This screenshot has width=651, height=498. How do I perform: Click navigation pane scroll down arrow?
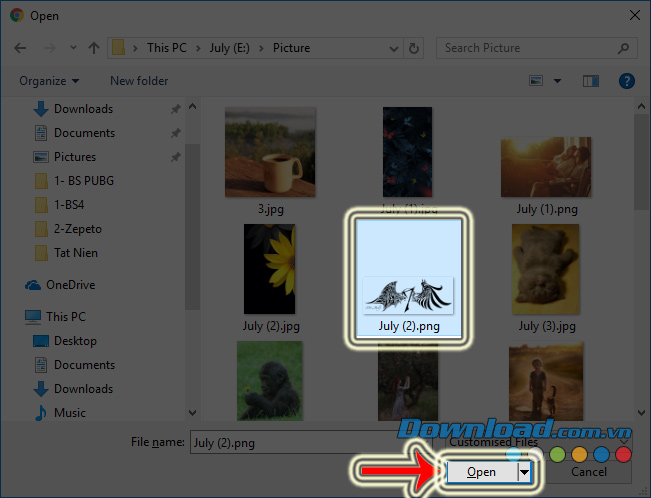tap(192, 413)
